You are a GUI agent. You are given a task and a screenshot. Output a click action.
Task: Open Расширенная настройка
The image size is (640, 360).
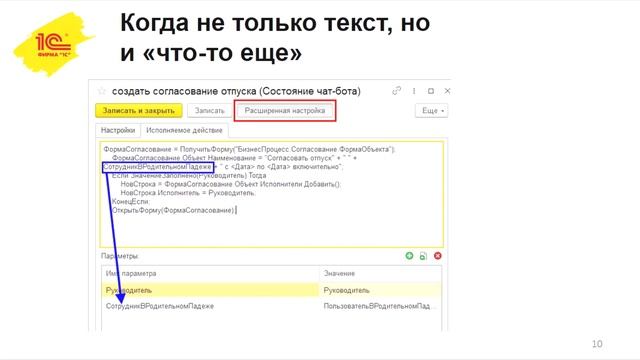[x=285, y=111]
